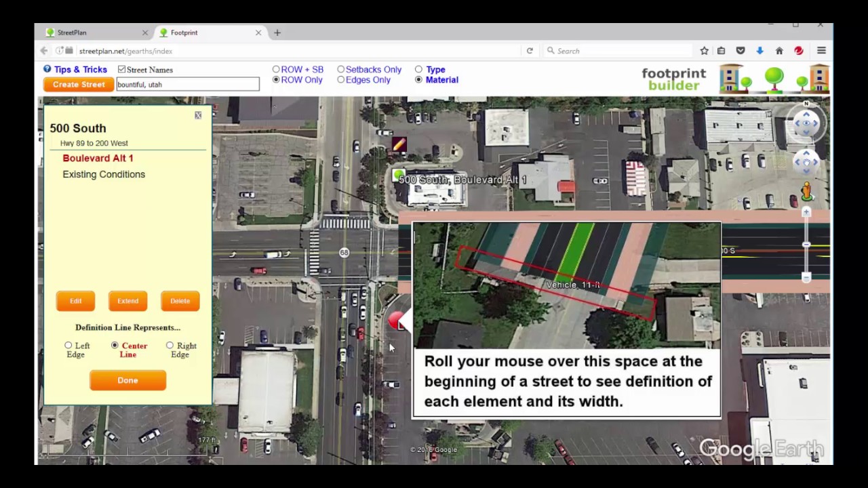Click the Vehicle 11-ft label in preview
This screenshot has width=868, height=488.
[x=573, y=285]
